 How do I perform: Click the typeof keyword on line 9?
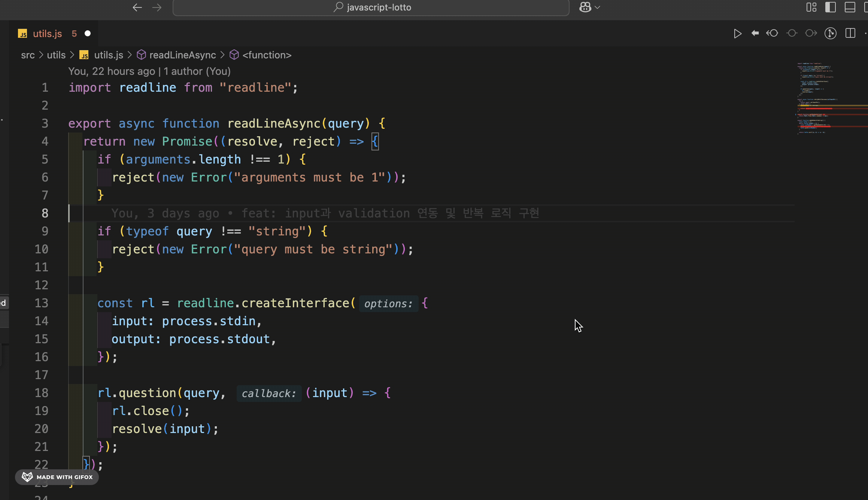tap(147, 231)
